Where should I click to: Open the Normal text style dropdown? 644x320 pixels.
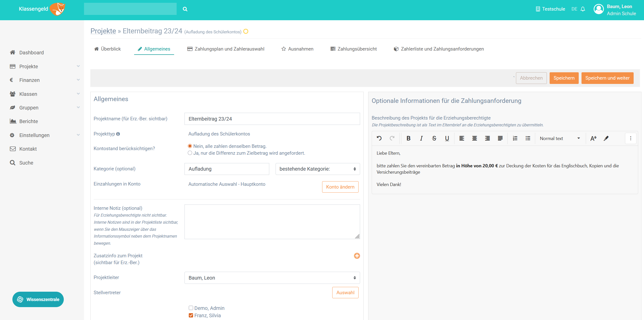(x=560, y=138)
